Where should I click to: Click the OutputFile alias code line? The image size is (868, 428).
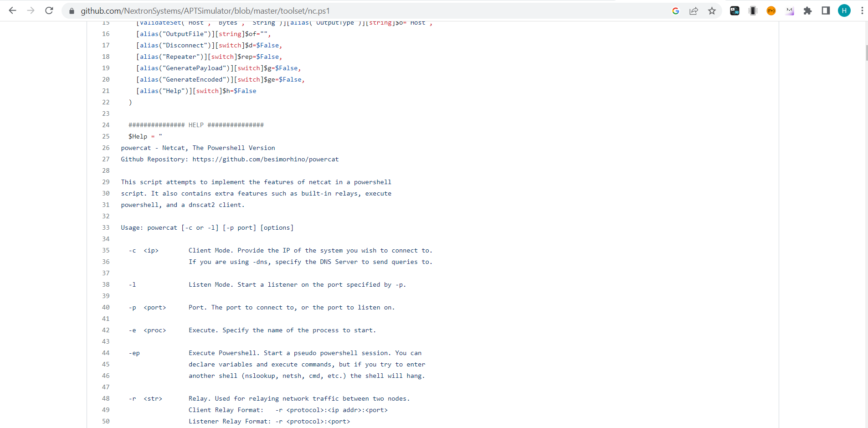[x=203, y=34]
